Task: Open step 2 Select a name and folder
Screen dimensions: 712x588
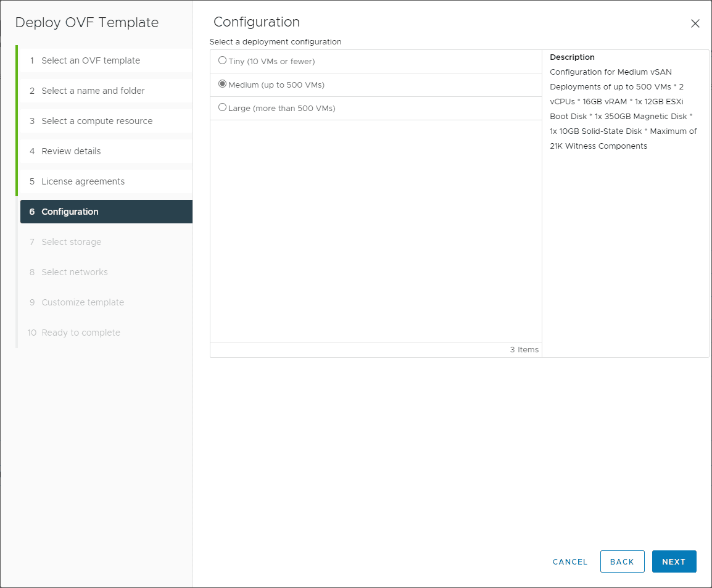Action: click(x=93, y=91)
